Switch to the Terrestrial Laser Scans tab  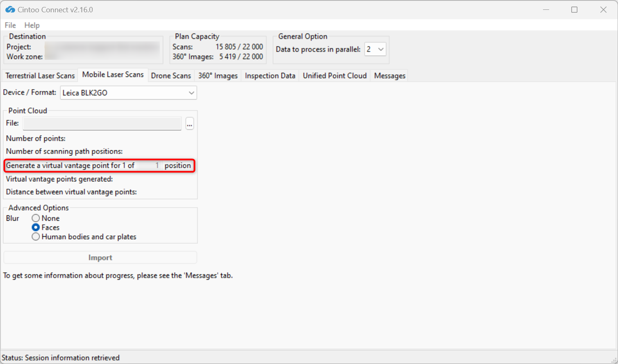pyautogui.click(x=40, y=76)
